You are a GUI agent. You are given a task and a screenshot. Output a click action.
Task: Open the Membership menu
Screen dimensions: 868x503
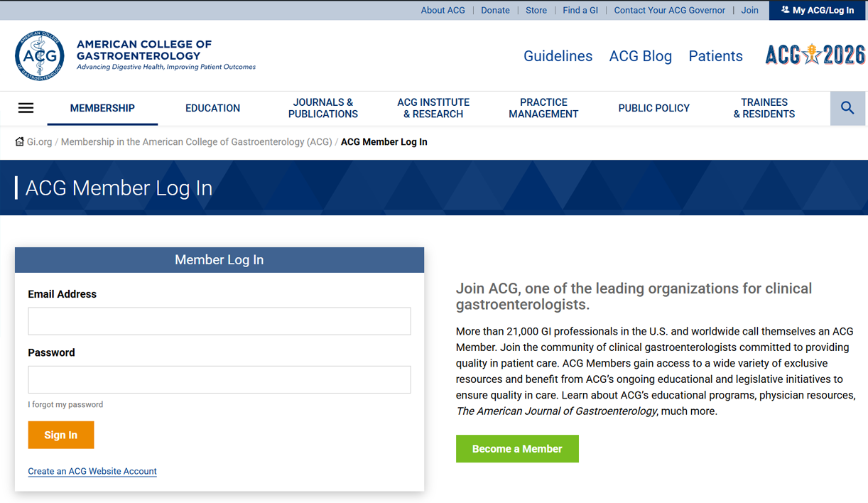tap(102, 108)
